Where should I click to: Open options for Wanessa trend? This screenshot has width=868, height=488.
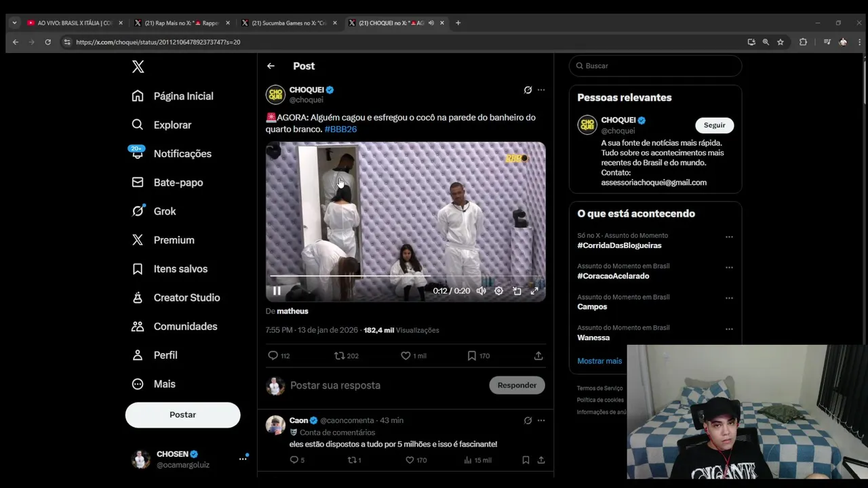pyautogui.click(x=729, y=329)
